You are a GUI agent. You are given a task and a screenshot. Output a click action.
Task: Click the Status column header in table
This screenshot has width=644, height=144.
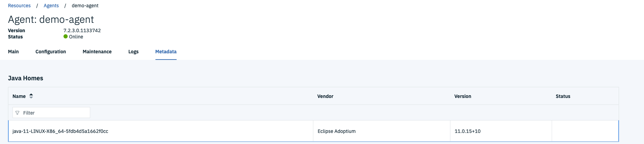pos(563,96)
